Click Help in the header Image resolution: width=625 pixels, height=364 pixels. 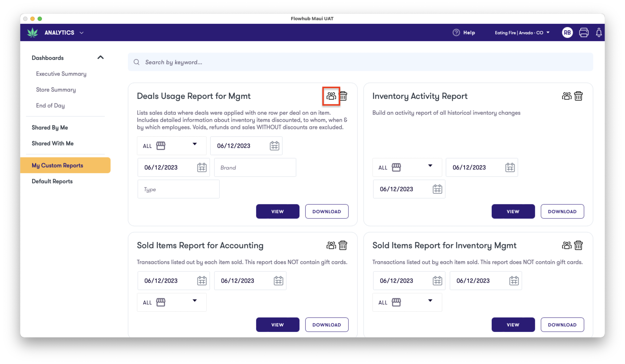point(464,32)
